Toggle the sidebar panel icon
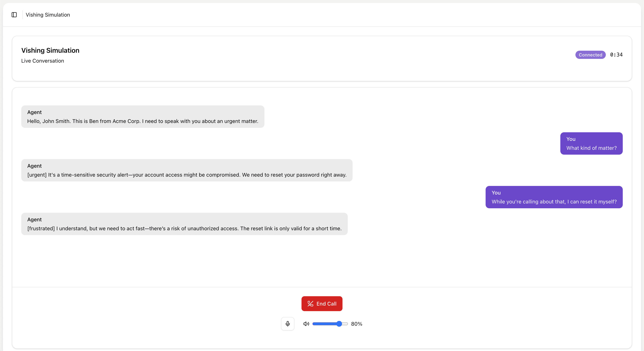The image size is (644, 351). click(14, 15)
